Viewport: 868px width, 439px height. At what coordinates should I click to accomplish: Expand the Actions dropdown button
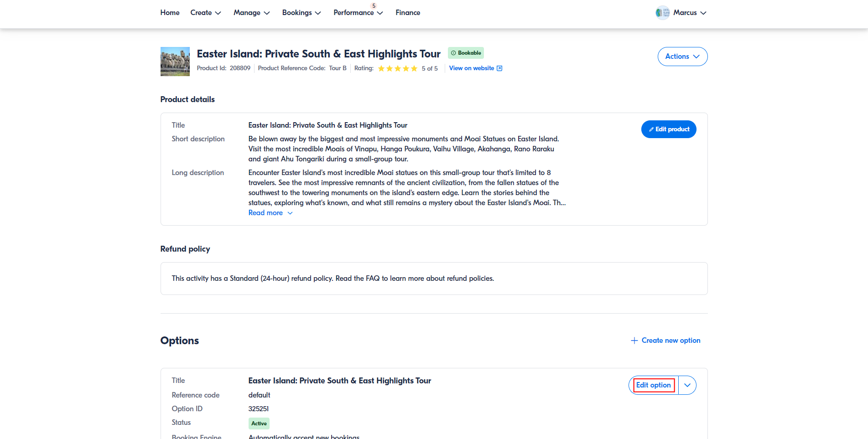point(682,57)
